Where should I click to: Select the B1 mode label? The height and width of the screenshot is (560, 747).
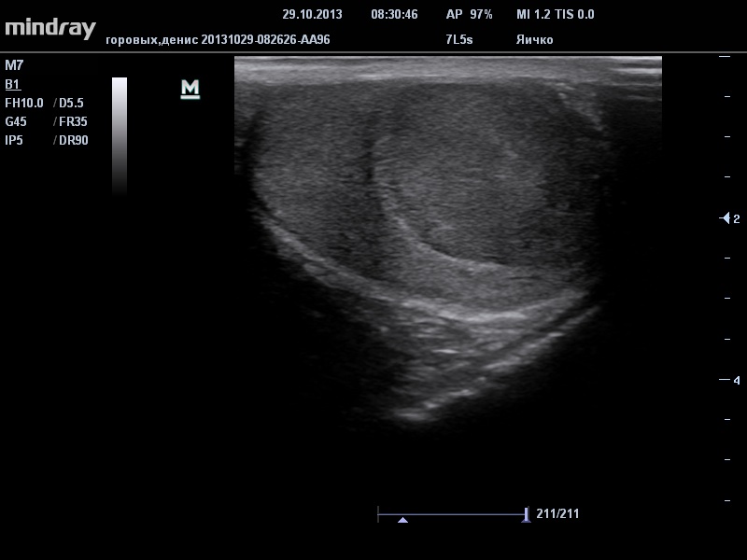click(x=12, y=85)
